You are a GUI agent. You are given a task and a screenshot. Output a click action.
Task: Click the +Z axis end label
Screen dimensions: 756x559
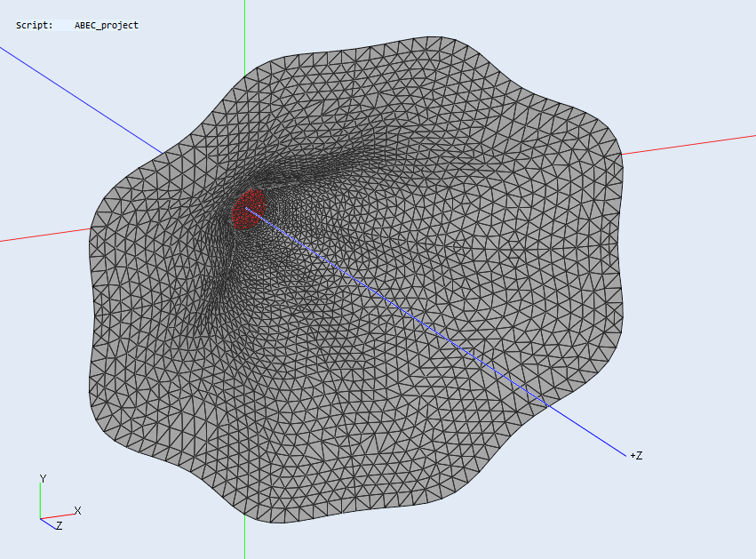636,455
